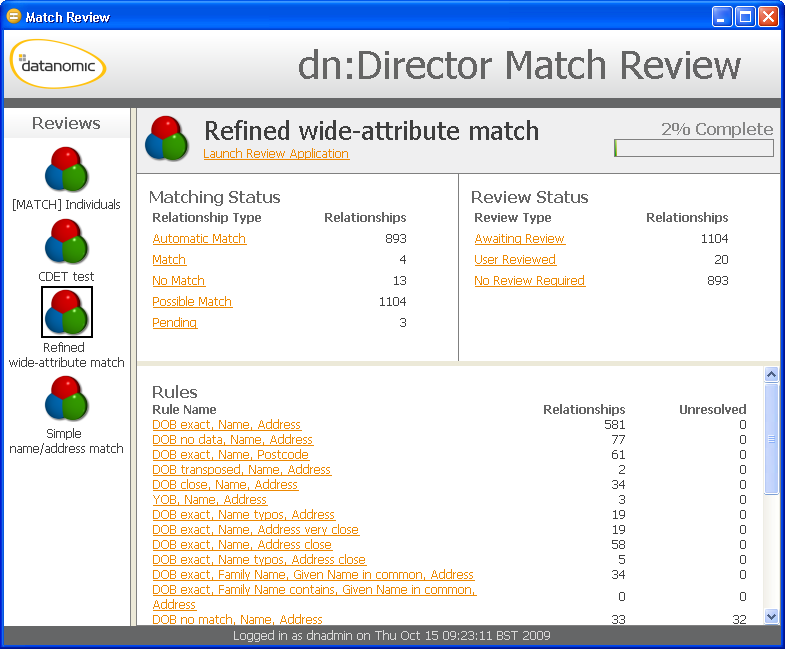The height and width of the screenshot is (649, 785).
Task: Click the Match Review title bar icon
Action: [14, 17]
